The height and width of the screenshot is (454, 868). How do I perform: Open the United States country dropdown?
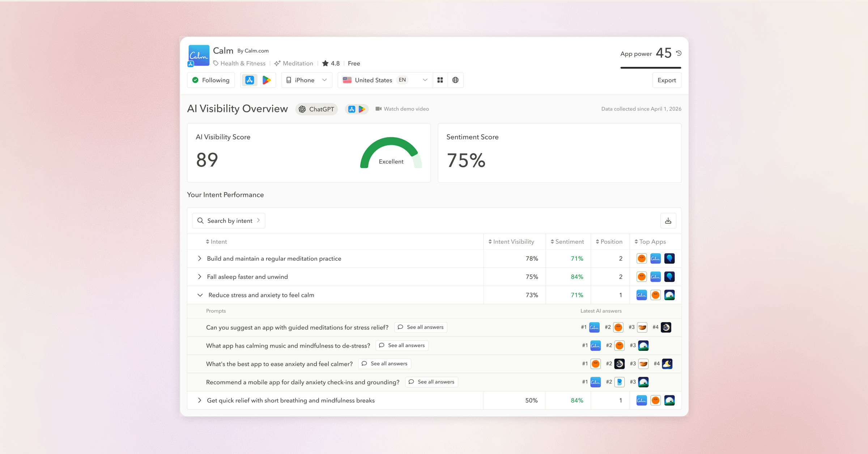point(385,80)
